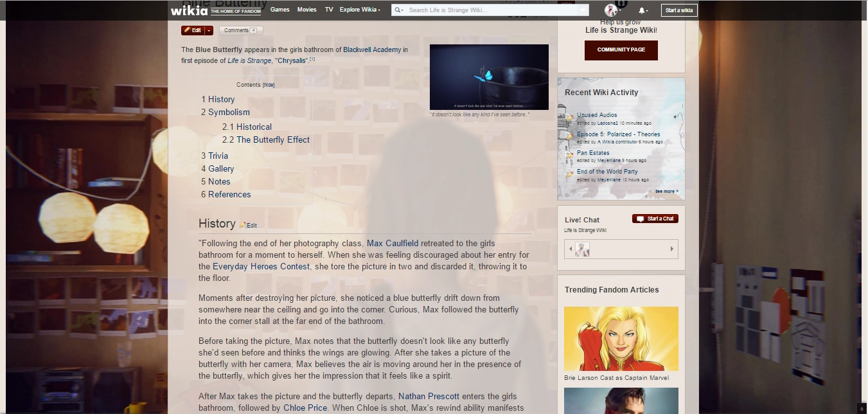Open the Max Caulfield link
The width and height of the screenshot is (868, 414).
pyautogui.click(x=393, y=244)
